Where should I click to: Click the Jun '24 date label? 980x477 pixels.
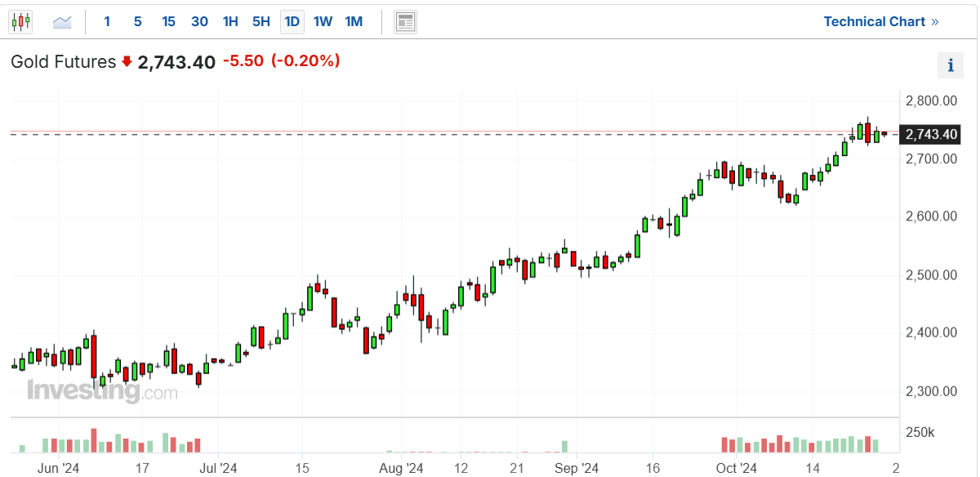[x=59, y=468]
